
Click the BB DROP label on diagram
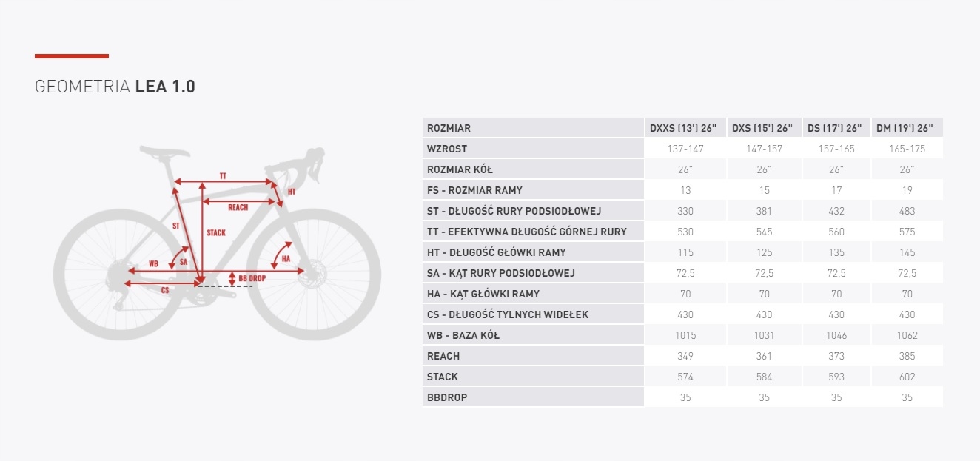click(252, 279)
